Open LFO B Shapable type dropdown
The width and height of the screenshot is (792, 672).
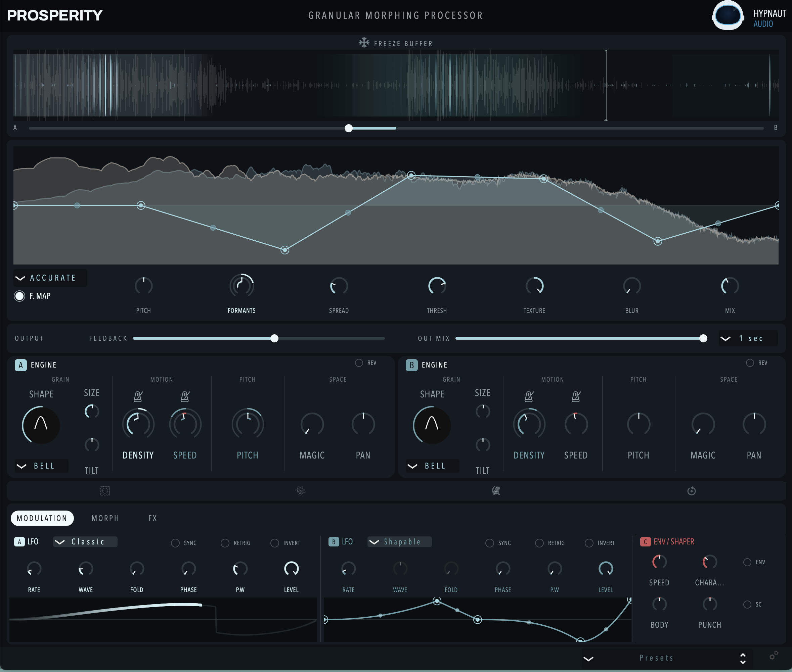pyautogui.click(x=399, y=542)
